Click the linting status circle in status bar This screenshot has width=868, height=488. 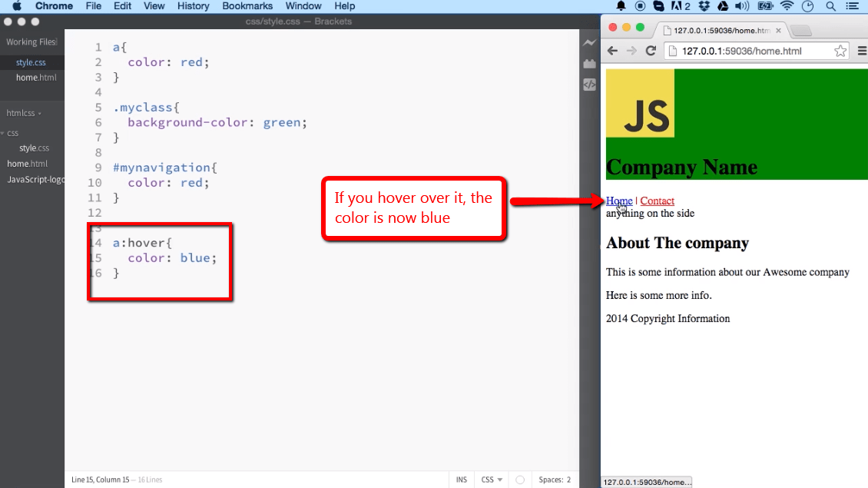click(x=520, y=480)
